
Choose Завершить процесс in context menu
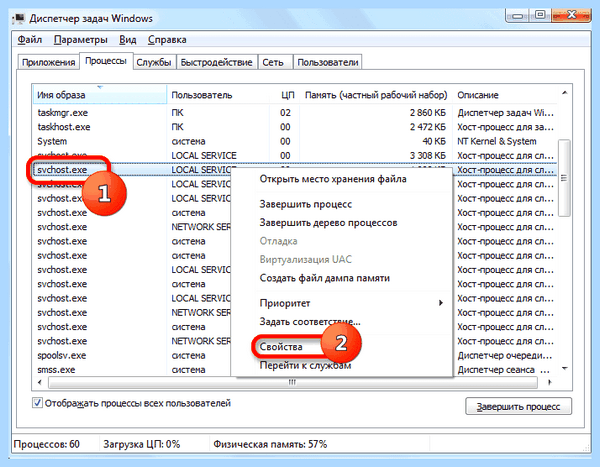click(x=305, y=204)
